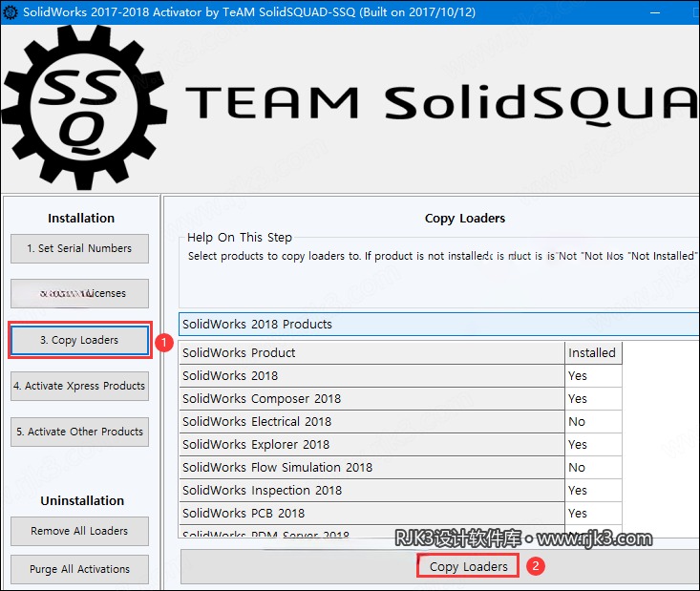Click Purge All Activations button
The image size is (700, 591).
coord(79,569)
